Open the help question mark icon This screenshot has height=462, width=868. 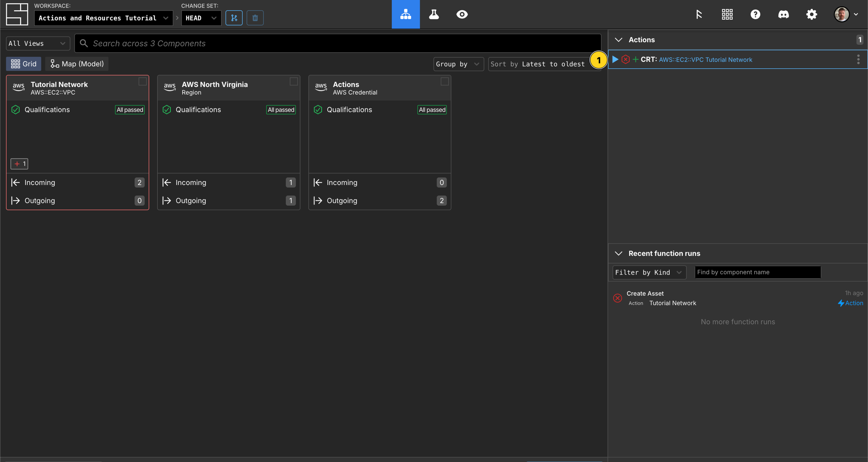click(x=755, y=14)
